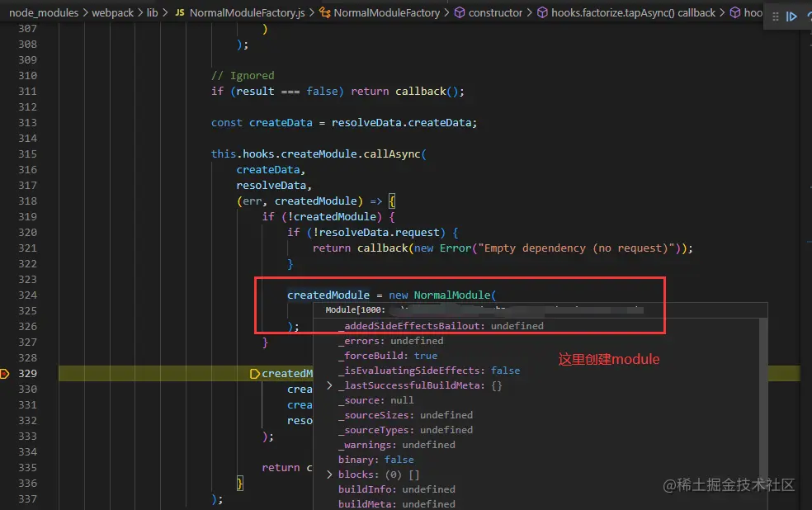This screenshot has width=812, height=510.
Task: Click _addedSideEffectsBailout property row
Action: 441,326
